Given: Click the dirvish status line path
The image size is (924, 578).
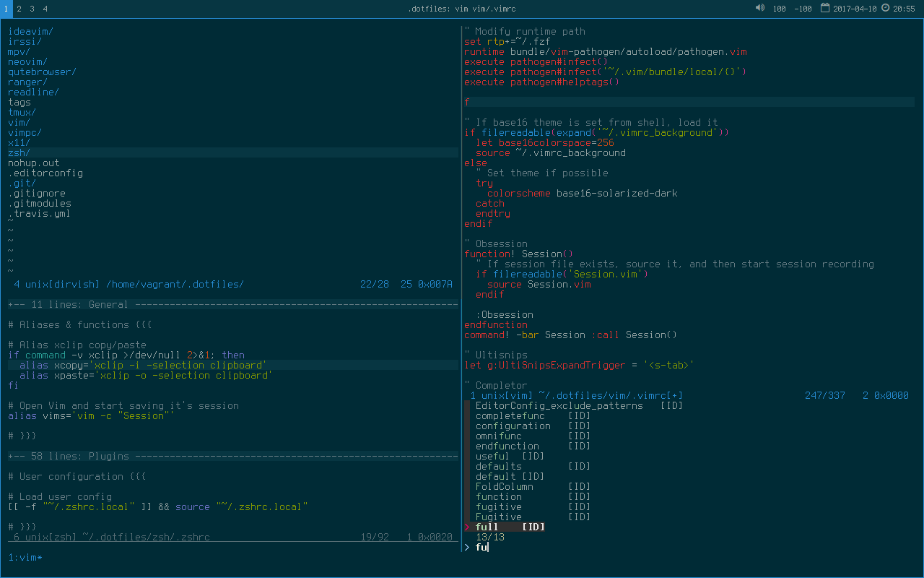Looking at the screenshot, I should tap(175, 284).
